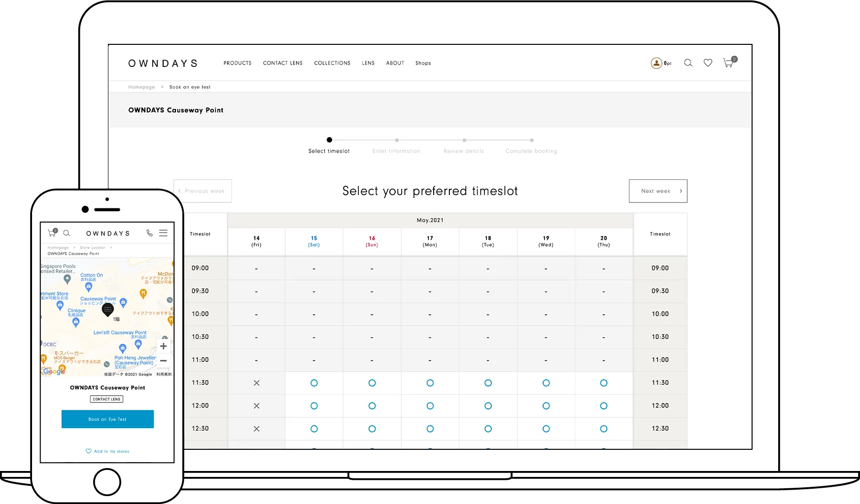Select 12:30 slot on Monday 17
Image resolution: width=860 pixels, height=504 pixels.
pos(430,429)
